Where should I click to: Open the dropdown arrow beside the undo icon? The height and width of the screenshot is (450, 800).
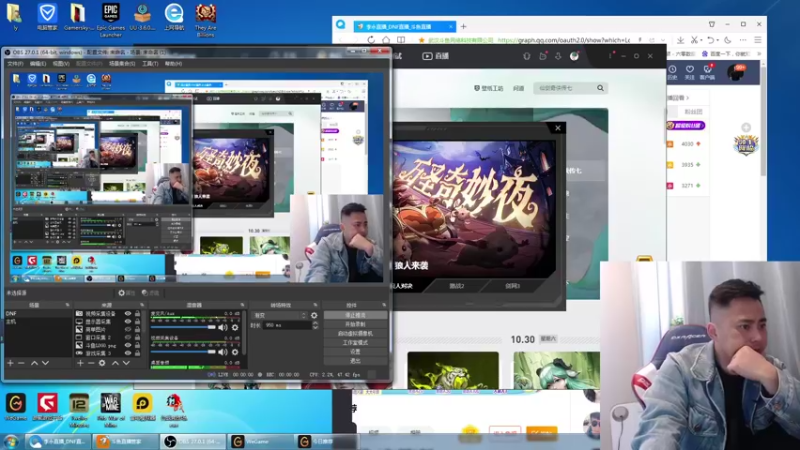coord(717,40)
